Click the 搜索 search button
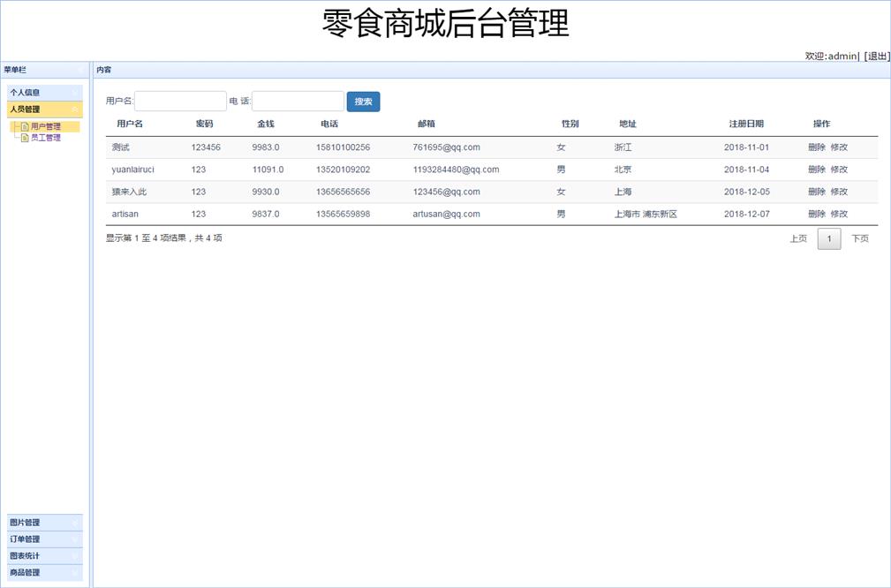 pyautogui.click(x=363, y=102)
